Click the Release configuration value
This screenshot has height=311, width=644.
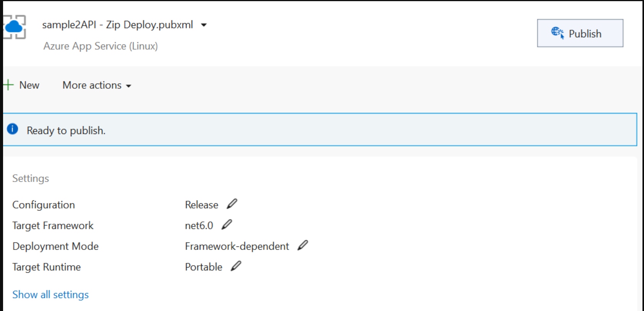tap(201, 205)
